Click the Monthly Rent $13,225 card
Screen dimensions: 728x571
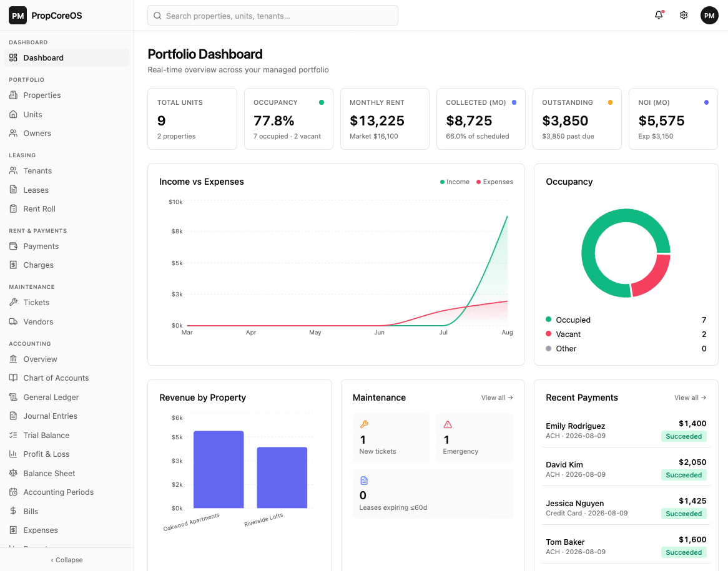[x=385, y=119]
